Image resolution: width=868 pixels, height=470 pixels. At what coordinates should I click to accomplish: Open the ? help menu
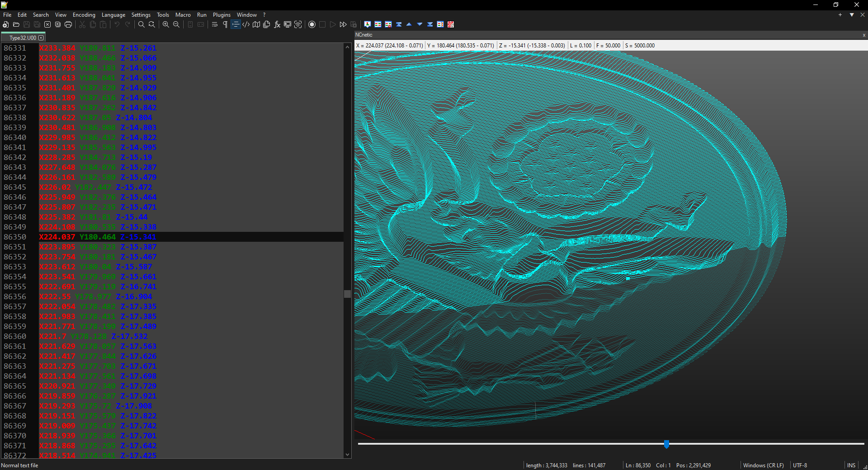click(264, 15)
